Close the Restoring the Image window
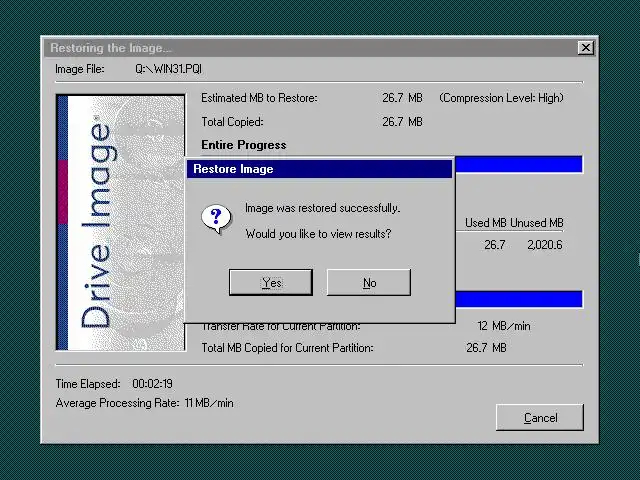The image size is (640, 480). 586,48
